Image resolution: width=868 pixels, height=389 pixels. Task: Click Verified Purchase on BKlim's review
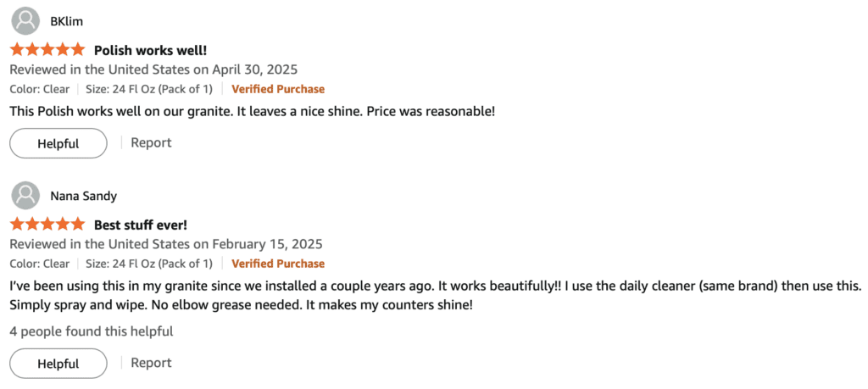pos(278,89)
